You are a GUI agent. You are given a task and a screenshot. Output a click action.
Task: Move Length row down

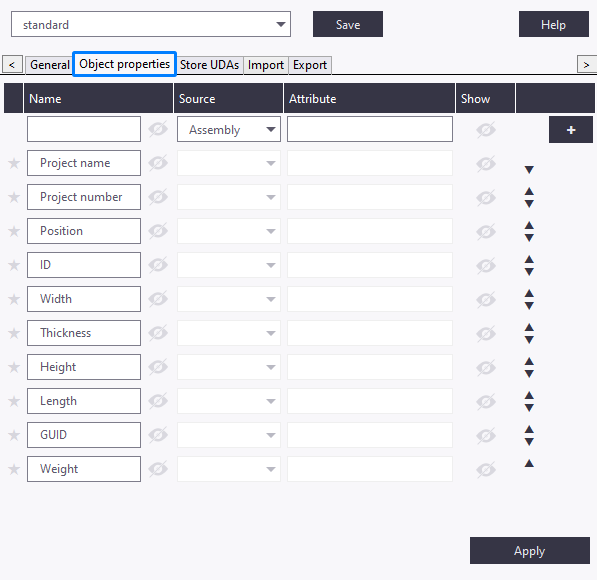pos(529,408)
